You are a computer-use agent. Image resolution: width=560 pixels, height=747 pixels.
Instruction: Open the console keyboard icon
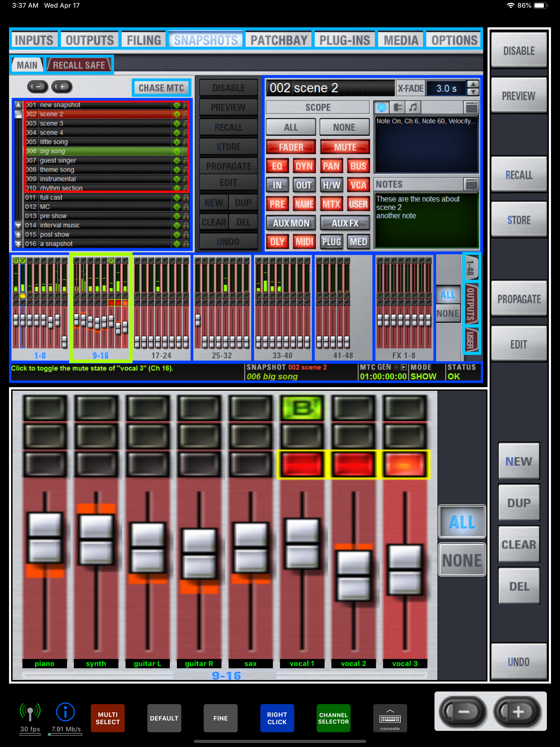[390, 718]
